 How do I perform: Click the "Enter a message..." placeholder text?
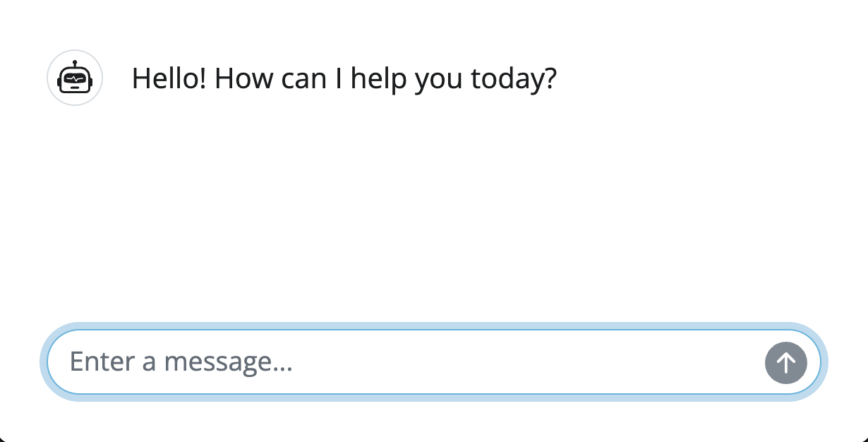(181, 362)
